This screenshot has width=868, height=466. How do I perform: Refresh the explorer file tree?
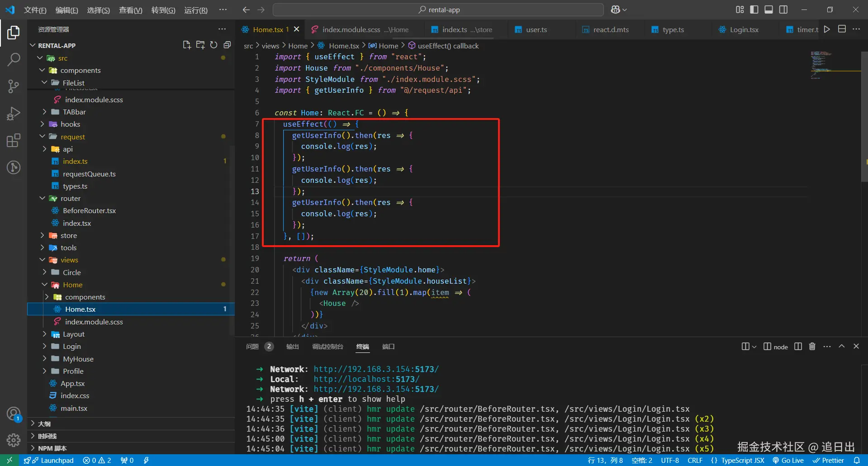[x=213, y=45]
